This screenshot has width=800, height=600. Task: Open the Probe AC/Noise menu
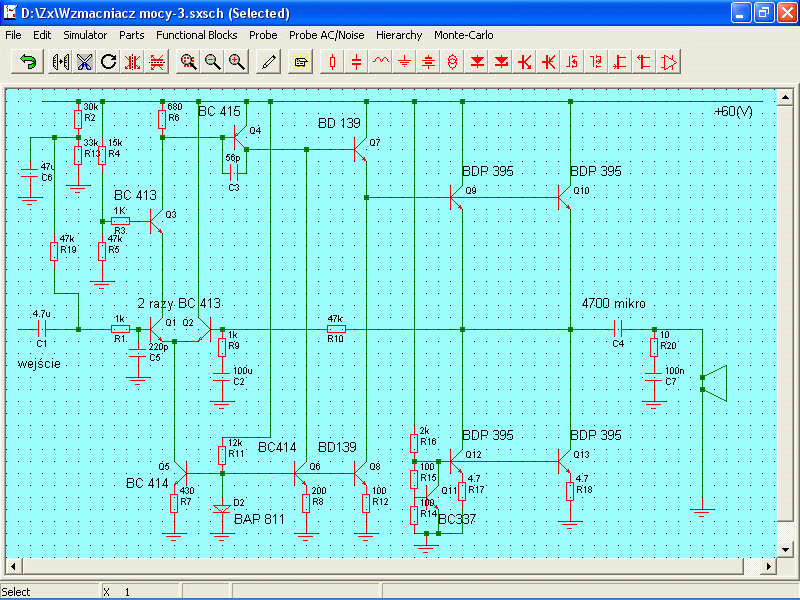[x=327, y=35]
